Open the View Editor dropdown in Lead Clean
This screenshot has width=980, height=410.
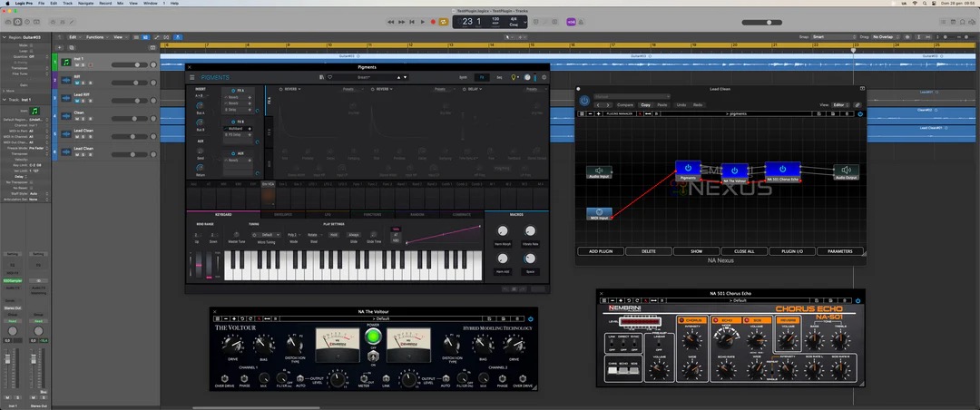(x=840, y=105)
